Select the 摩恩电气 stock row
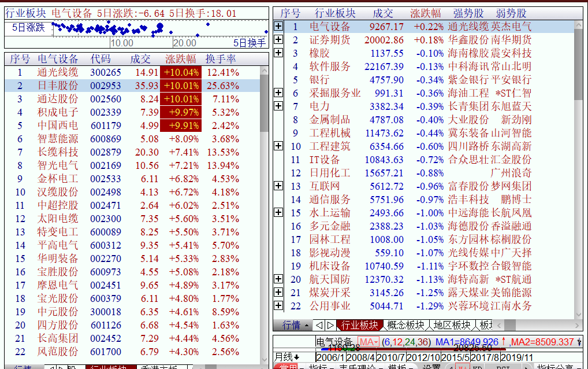 [x=132, y=285]
